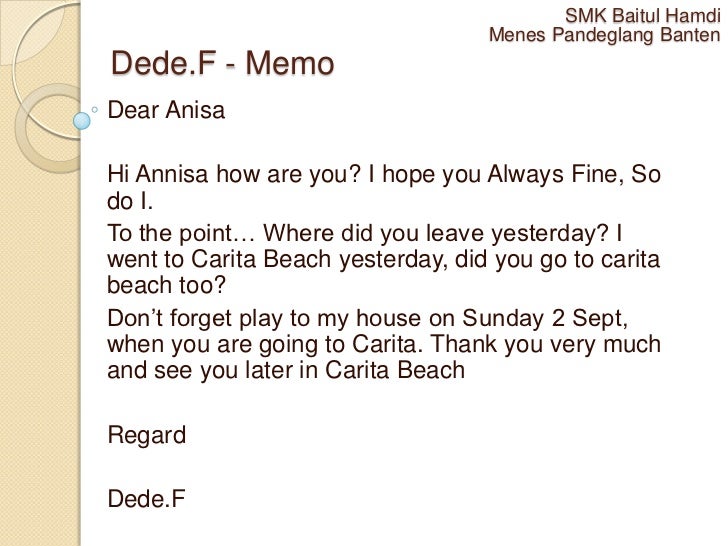Click the "Dede.F" signature at the bottom
The width and height of the screenshot is (728, 546).
point(146,498)
